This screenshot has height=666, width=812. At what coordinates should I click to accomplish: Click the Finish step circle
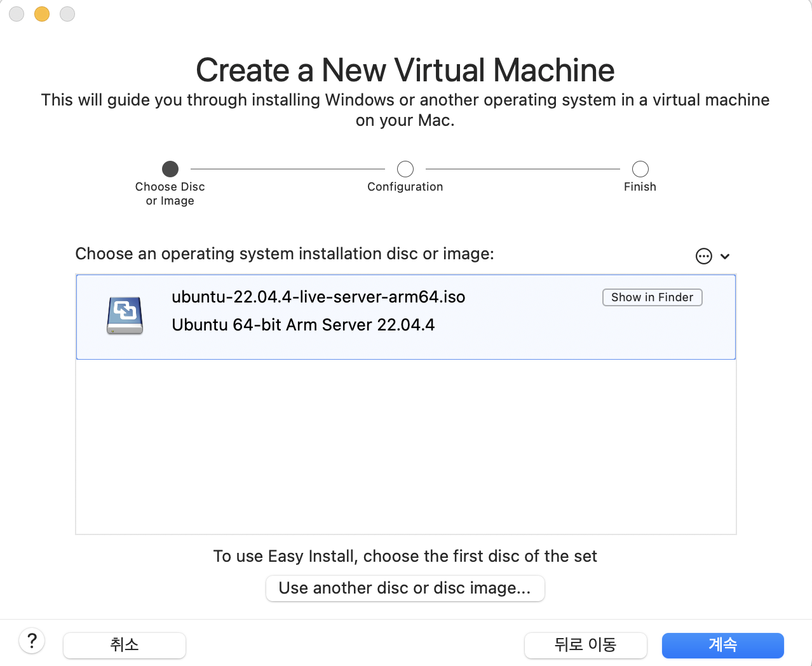tap(640, 169)
